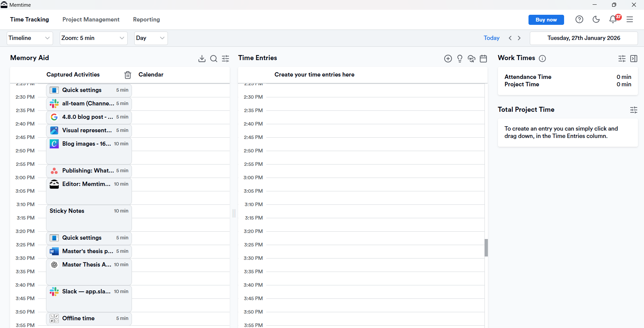
Task: Click the Buy now button
Action: [x=546, y=19]
